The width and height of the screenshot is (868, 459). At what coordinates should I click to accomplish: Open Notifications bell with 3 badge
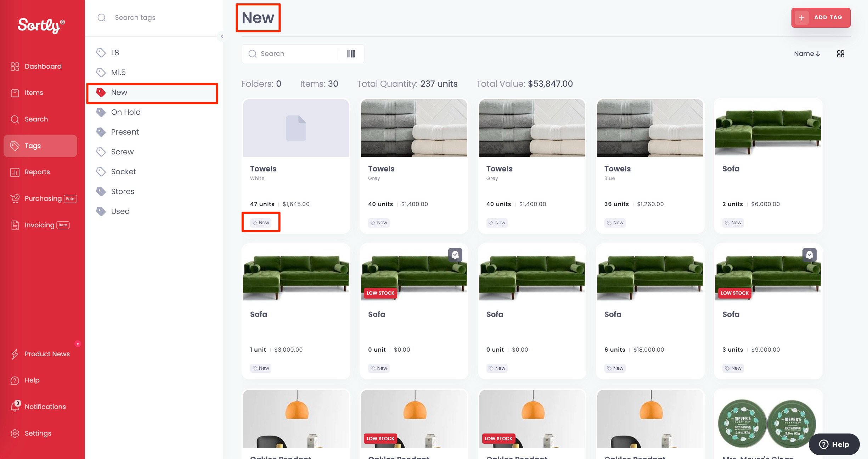tap(15, 406)
